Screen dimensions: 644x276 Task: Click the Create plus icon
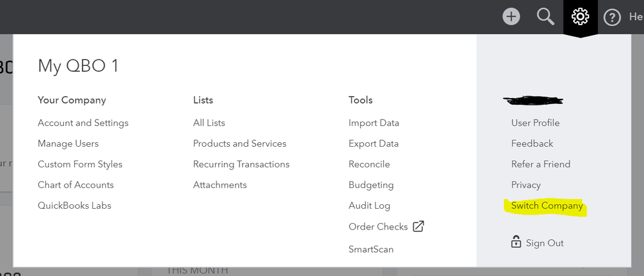(511, 17)
